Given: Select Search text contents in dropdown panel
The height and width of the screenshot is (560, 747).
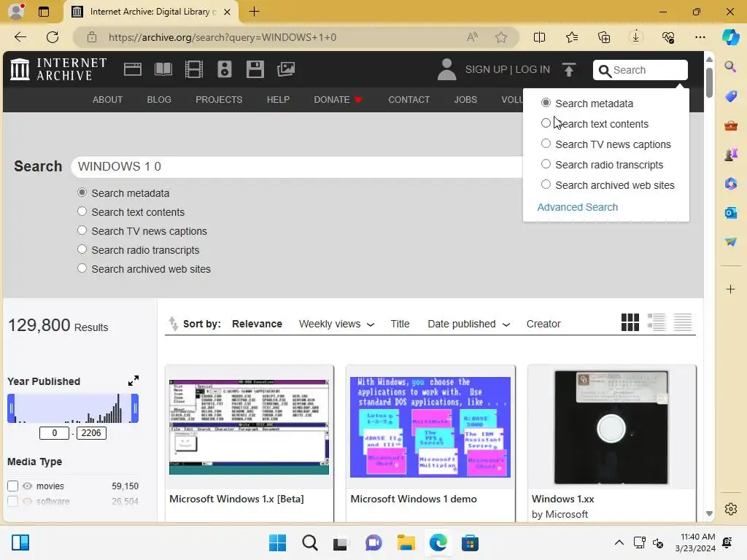Looking at the screenshot, I should click(x=546, y=123).
